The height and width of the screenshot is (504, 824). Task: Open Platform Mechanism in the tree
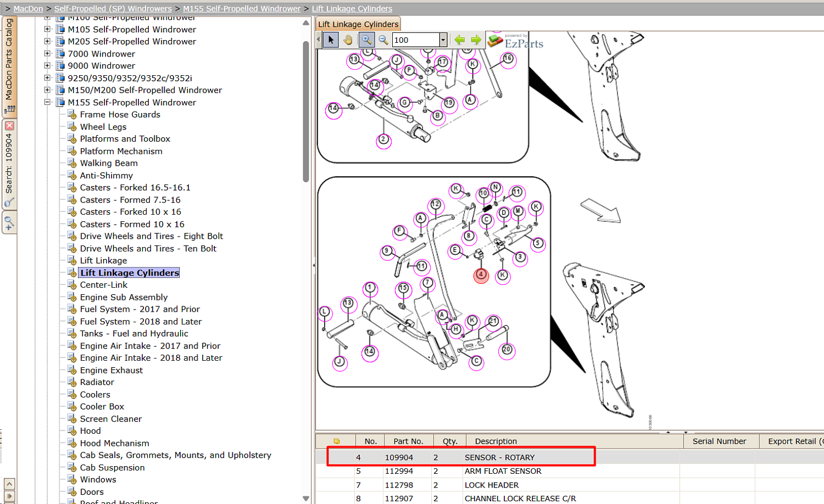coord(121,151)
